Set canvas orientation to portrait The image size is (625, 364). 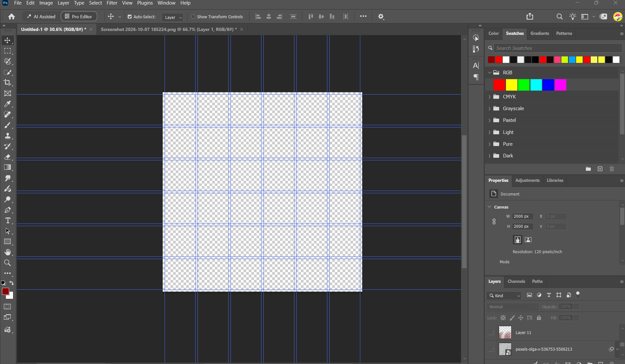517,240
